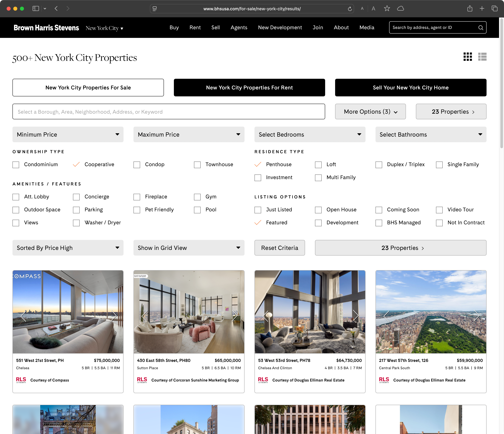Screen dimensions: 504x434
Task: Bookmark the page with the star icon
Action: 387,8
